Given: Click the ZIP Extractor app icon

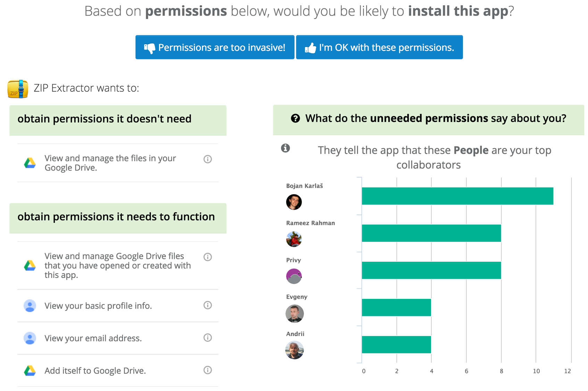Looking at the screenshot, I should point(18,89).
